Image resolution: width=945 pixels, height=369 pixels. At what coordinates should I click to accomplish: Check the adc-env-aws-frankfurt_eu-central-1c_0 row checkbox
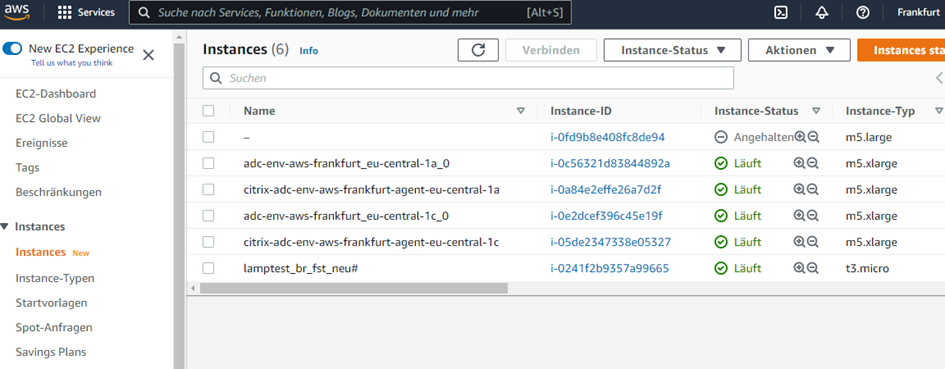click(209, 215)
